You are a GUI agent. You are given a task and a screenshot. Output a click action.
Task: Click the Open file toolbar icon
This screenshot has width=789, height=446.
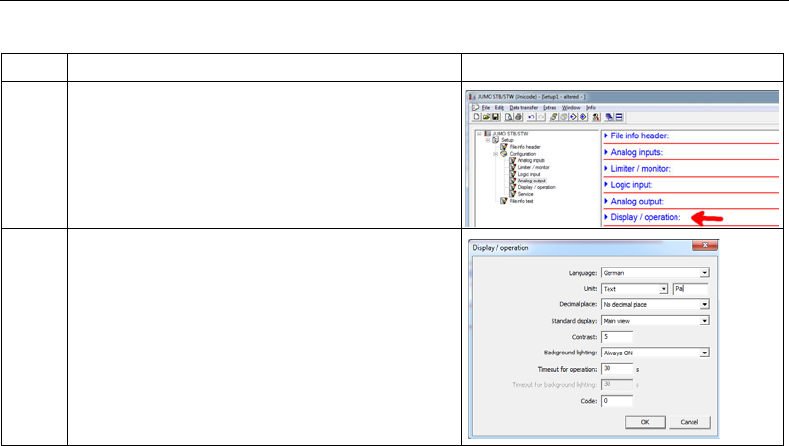coord(482,116)
